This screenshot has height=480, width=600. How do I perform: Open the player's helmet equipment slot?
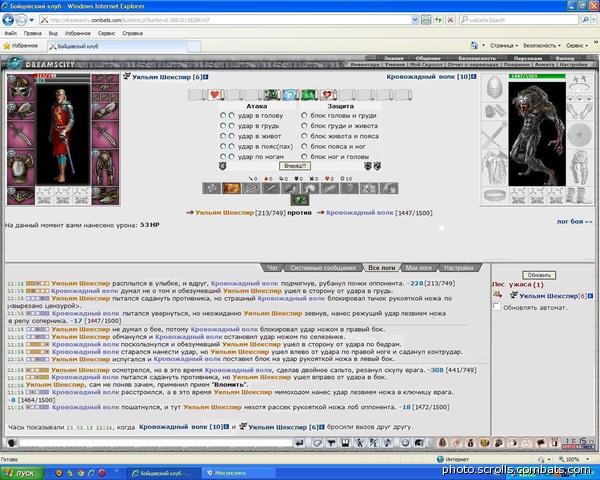[21, 87]
